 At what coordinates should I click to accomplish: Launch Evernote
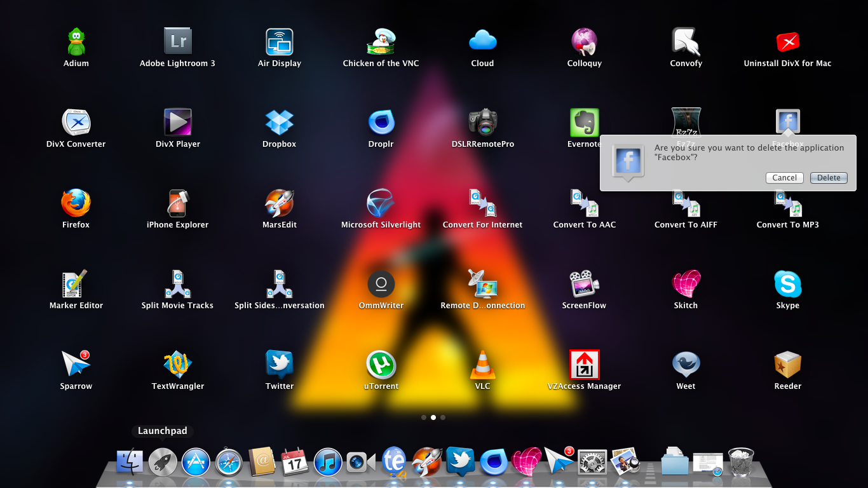(x=585, y=123)
